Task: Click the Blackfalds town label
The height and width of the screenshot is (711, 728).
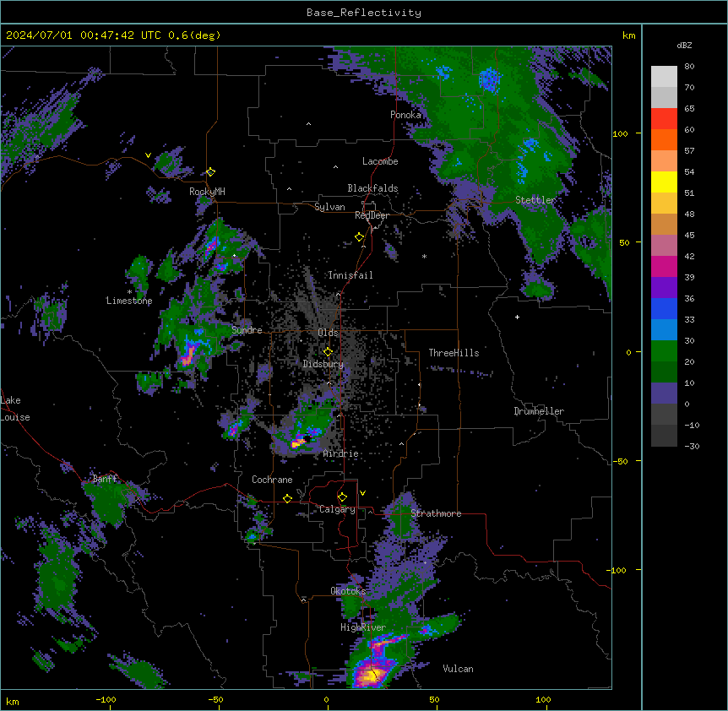Action: point(372,188)
